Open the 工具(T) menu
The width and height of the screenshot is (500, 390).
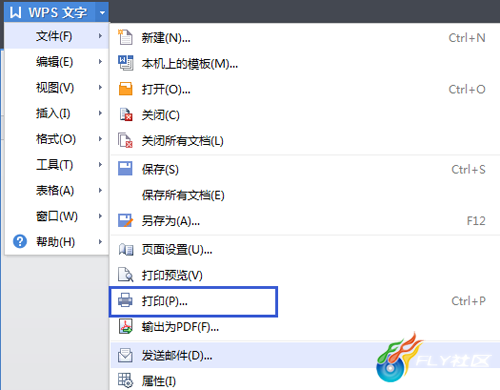57,165
